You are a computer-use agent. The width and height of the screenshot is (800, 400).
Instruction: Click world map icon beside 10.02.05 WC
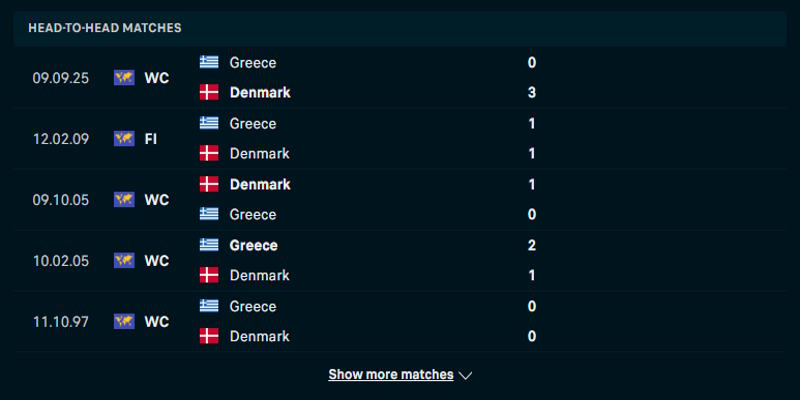pos(124,260)
